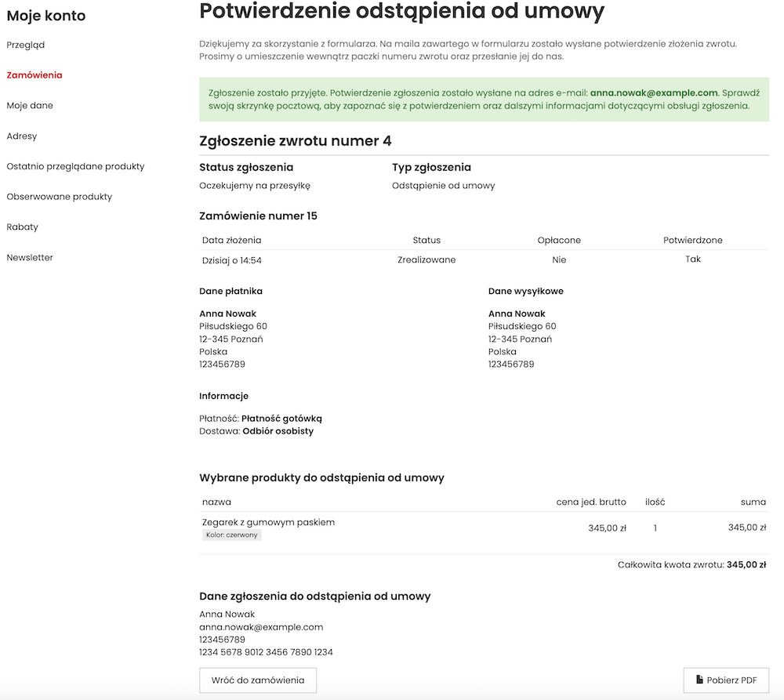Screen dimensions: 784x700
Task: Click the Pobierz PDF button
Action: coord(726,680)
